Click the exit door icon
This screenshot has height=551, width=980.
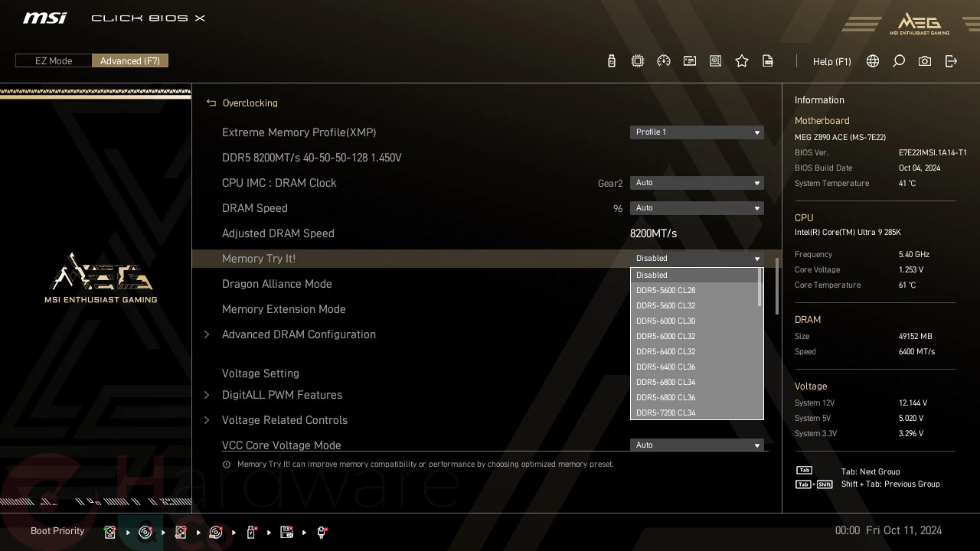[x=951, y=61]
